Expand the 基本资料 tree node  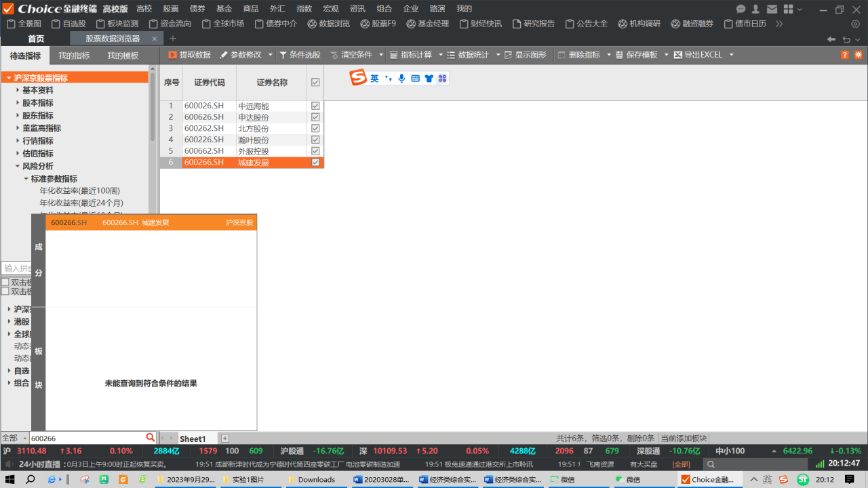coord(18,90)
